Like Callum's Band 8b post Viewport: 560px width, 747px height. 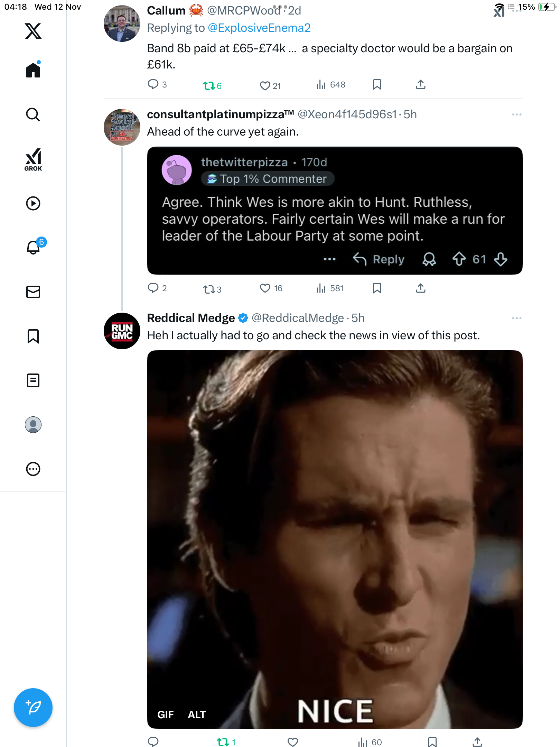[265, 85]
